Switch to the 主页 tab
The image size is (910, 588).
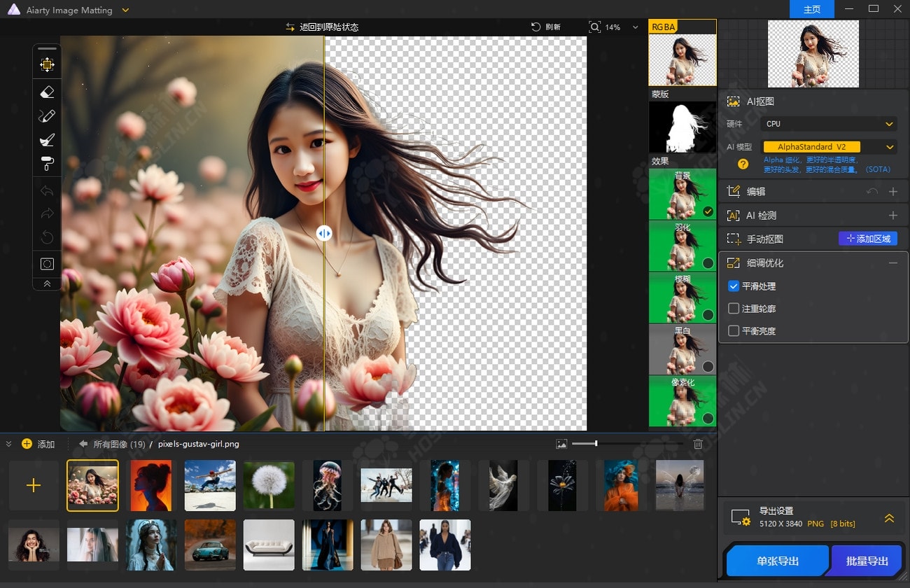click(811, 9)
